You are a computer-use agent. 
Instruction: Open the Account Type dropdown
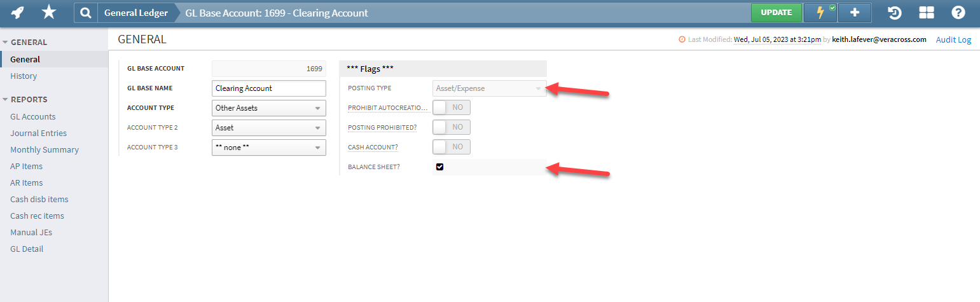[268, 108]
